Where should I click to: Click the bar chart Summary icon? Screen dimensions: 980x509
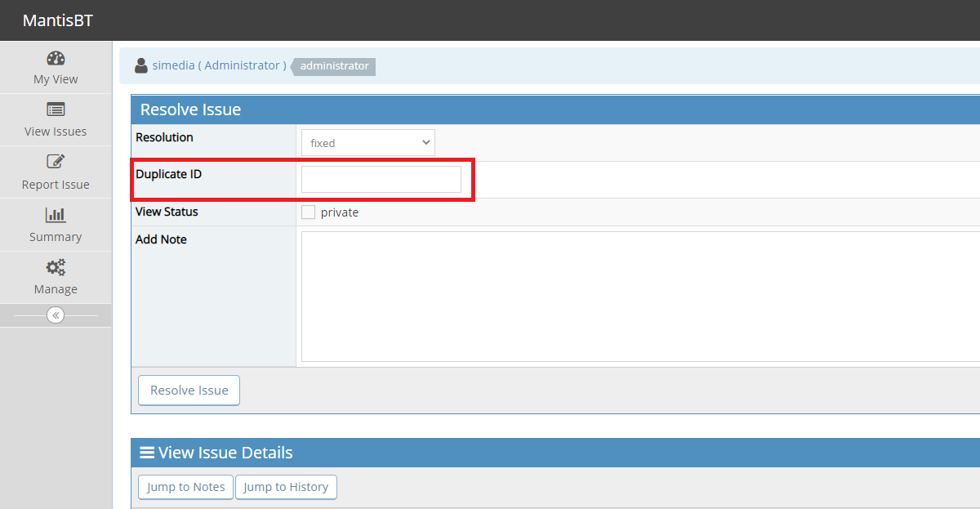pos(56,215)
